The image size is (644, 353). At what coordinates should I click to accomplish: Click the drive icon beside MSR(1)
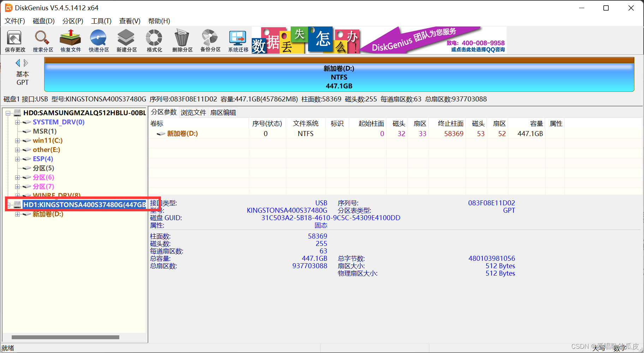pos(26,131)
